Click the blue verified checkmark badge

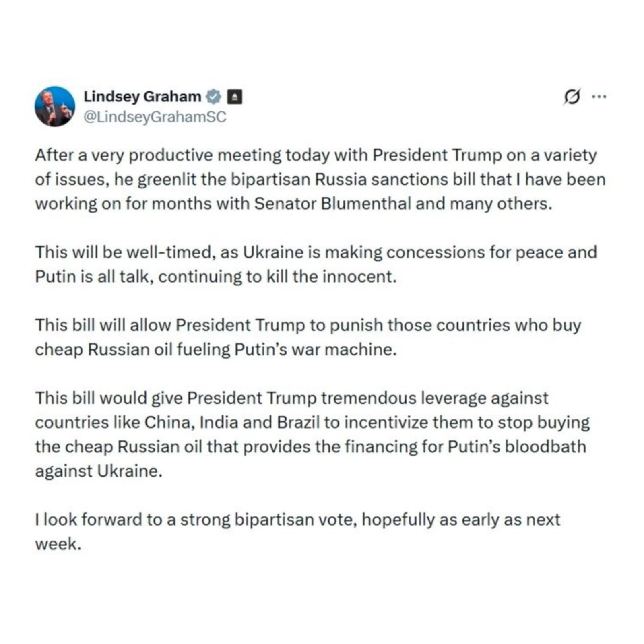click(213, 97)
